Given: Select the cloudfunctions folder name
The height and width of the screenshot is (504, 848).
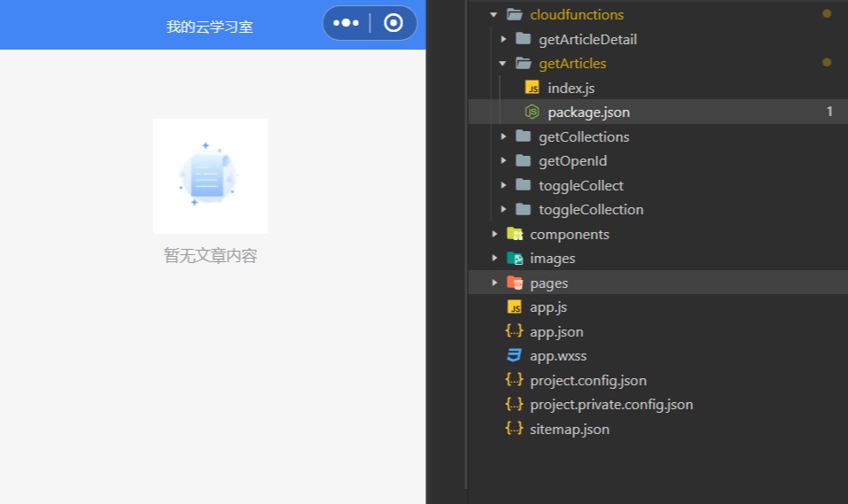Looking at the screenshot, I should click(577, 14).
